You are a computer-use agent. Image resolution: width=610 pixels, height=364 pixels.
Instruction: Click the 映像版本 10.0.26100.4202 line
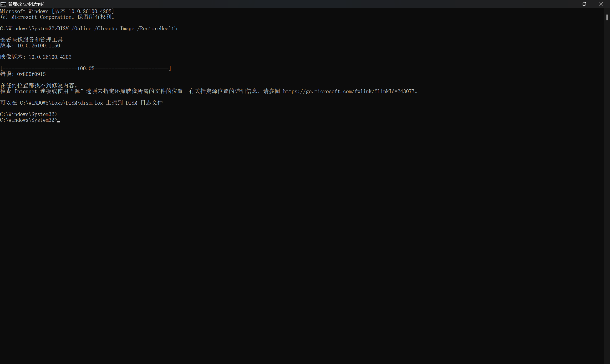point(36,57)
